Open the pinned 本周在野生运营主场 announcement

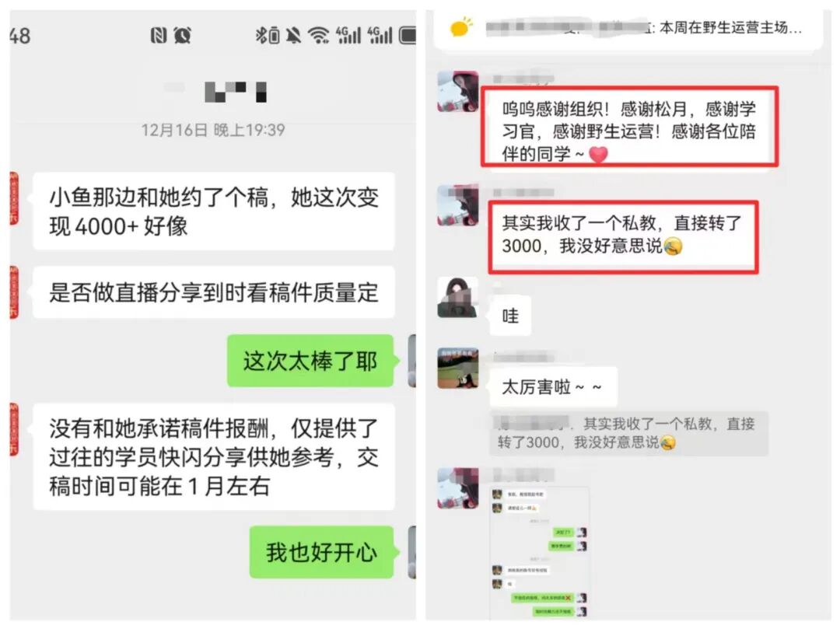pos(627,28)
